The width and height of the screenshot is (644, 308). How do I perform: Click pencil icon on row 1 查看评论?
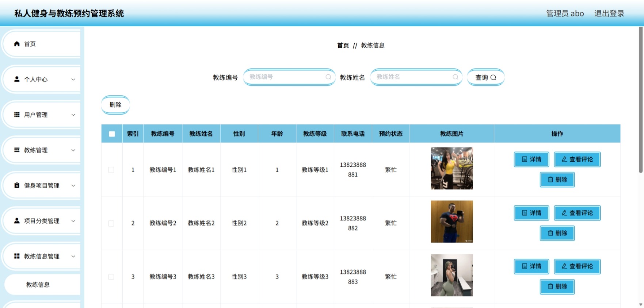coord(564,159)
